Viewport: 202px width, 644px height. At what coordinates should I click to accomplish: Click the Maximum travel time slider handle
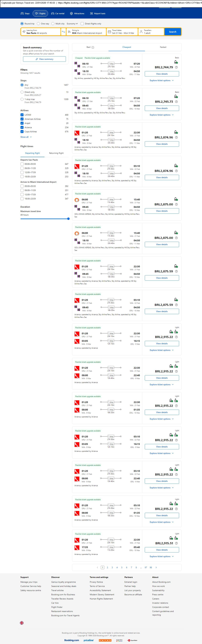(x=68, y=219)
